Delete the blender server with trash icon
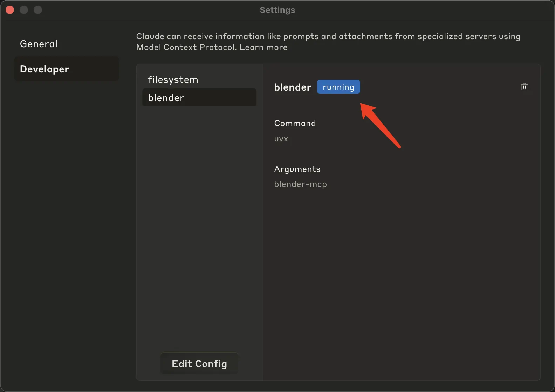This screenshot has width=555, height=392. click(524, 86)
